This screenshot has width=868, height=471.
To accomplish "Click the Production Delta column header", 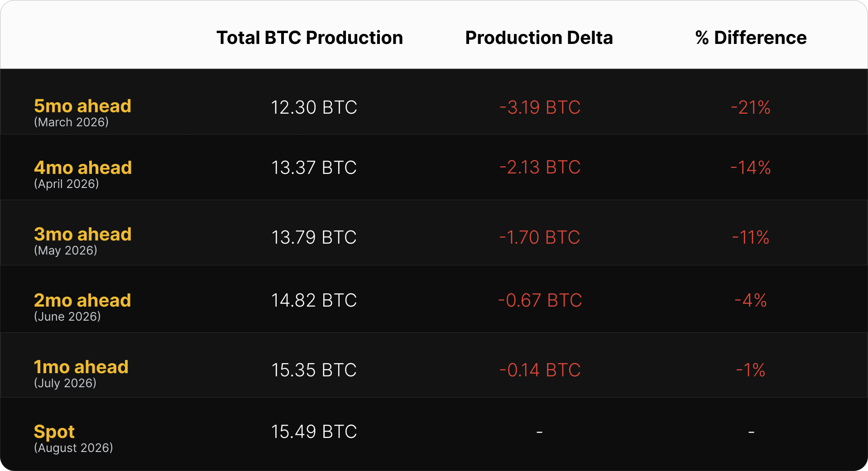I will (539, 38).
